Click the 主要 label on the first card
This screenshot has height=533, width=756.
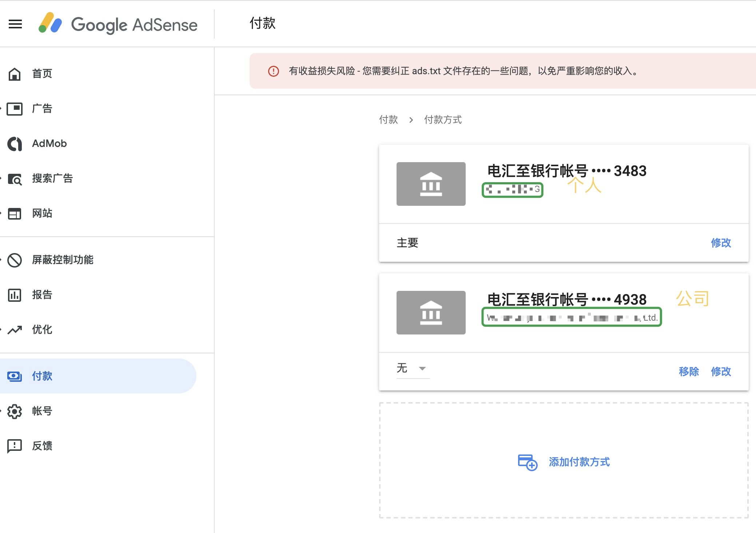click(407, 243)
